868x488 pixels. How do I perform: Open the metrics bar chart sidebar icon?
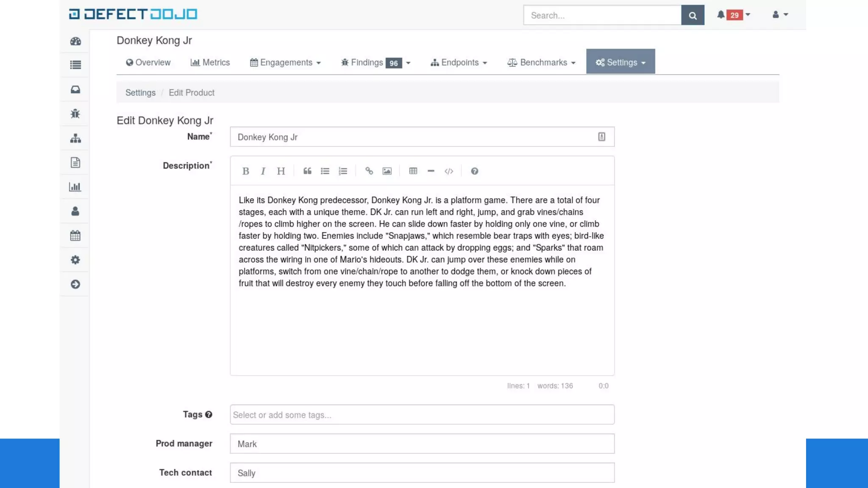(x=75, y=187)
